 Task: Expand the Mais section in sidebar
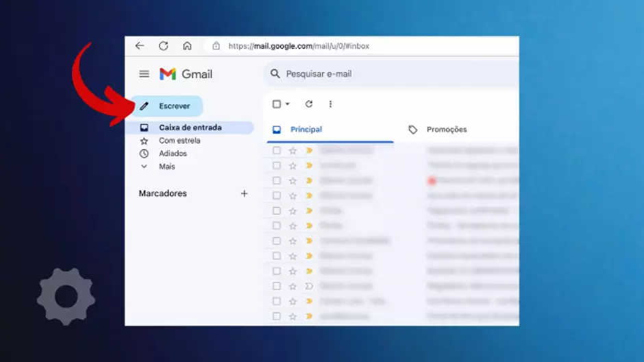[x=166, y=167]
